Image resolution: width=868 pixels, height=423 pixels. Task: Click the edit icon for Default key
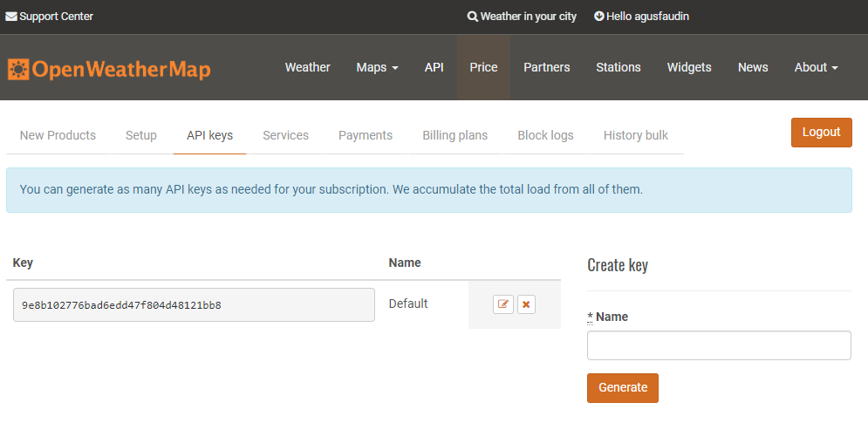(x=503, y=304)
